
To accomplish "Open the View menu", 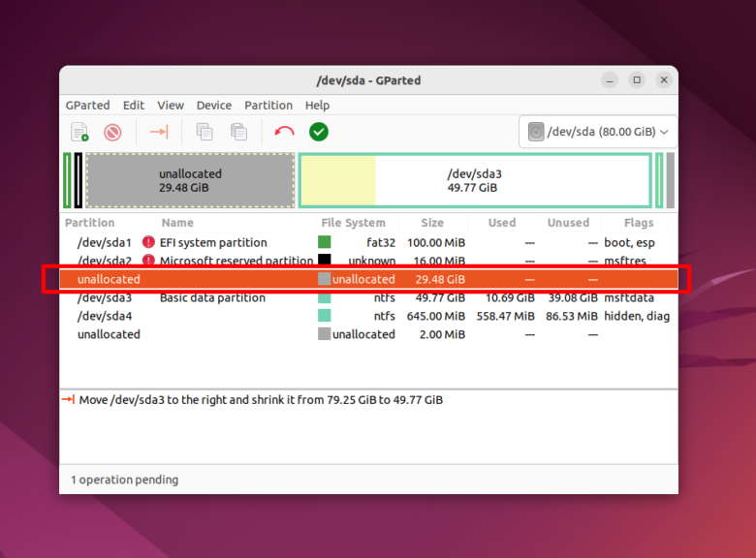I will click(171, 105).
